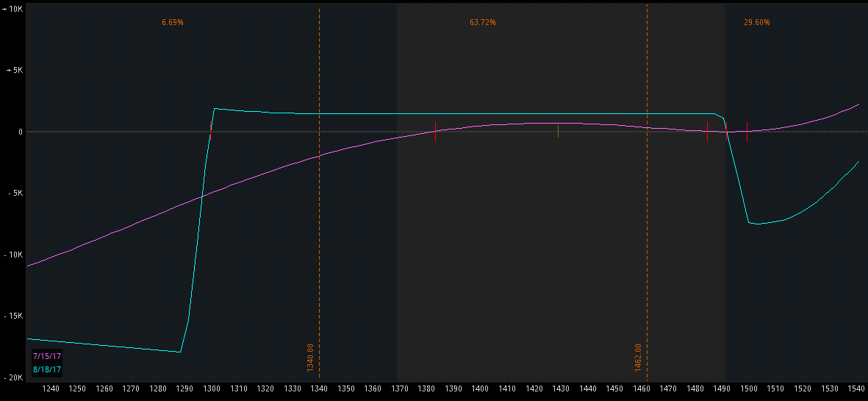Click the 1240 x-axis price label
Image resolution: width=868 pixels, height=401 pixels.
pyautogui.click(x=50, y=388)
